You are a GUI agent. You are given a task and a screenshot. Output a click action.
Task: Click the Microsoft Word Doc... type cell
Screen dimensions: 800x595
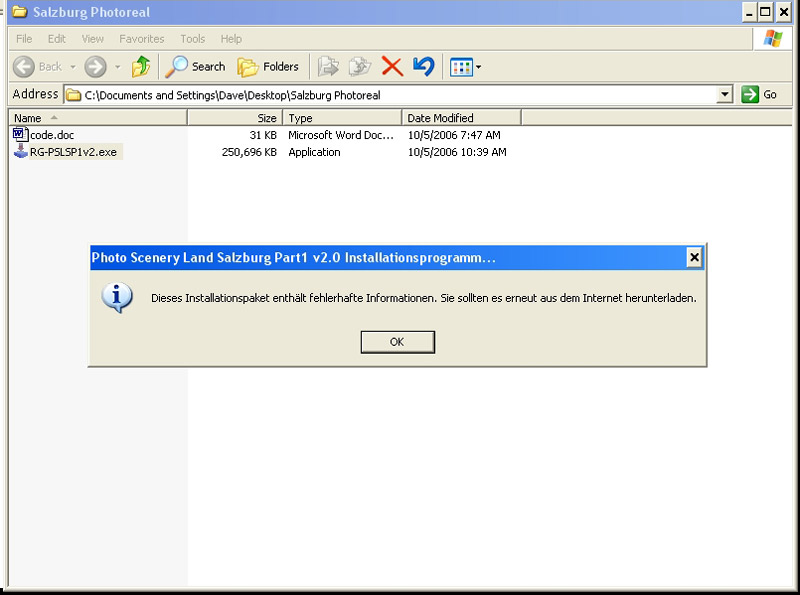click(x=341, y=135)
